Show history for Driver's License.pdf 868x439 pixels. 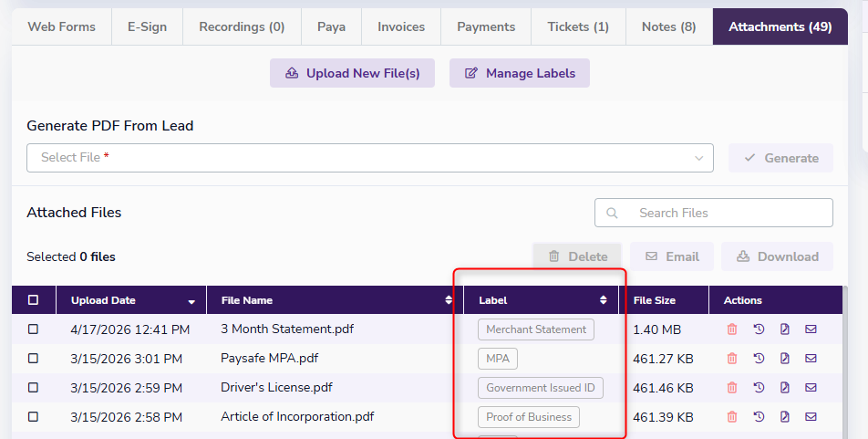click(x=759, y=388)
